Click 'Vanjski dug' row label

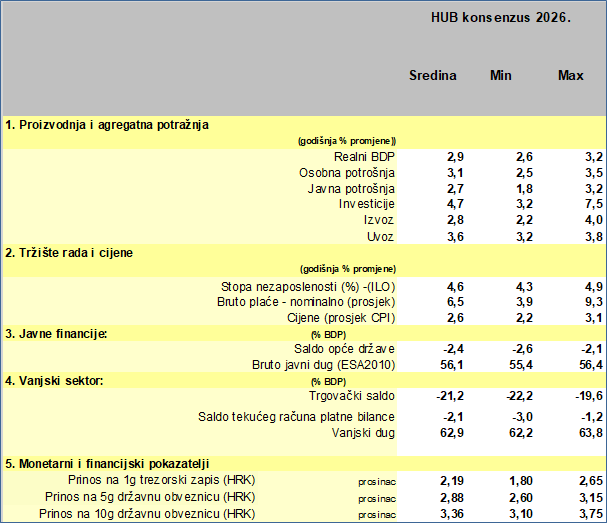(x=363, y=433)
